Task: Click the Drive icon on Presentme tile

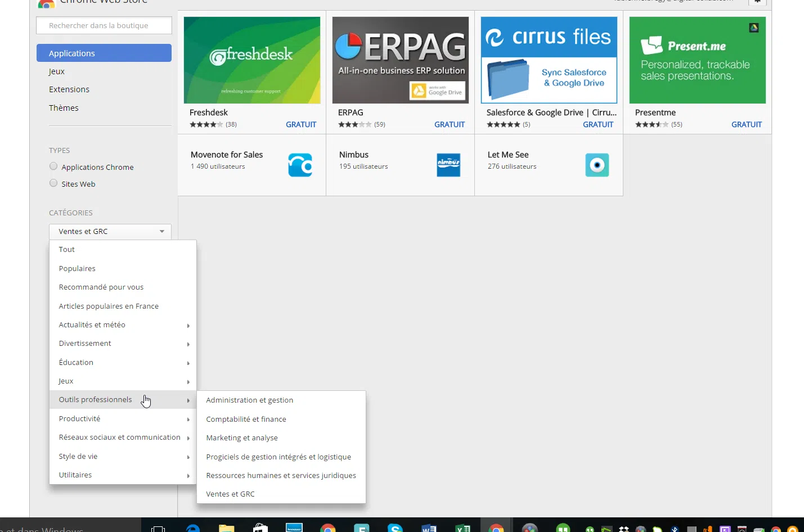Action: [754, 28]
